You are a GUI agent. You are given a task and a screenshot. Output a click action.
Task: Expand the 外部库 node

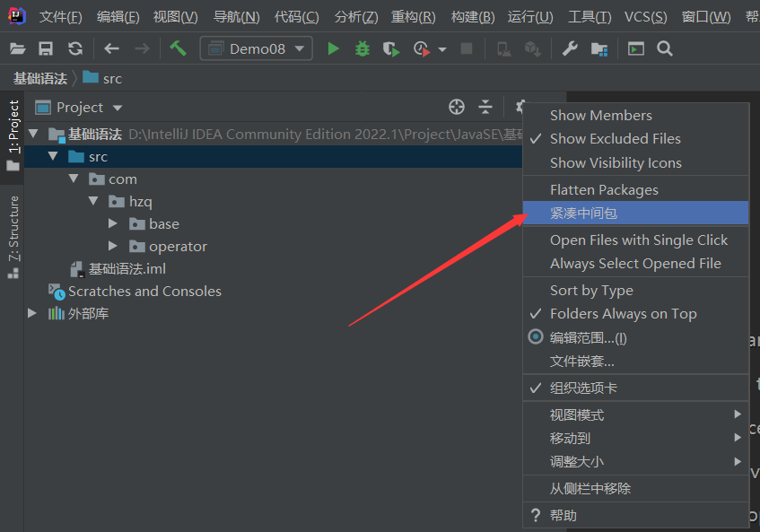[32, 313]
